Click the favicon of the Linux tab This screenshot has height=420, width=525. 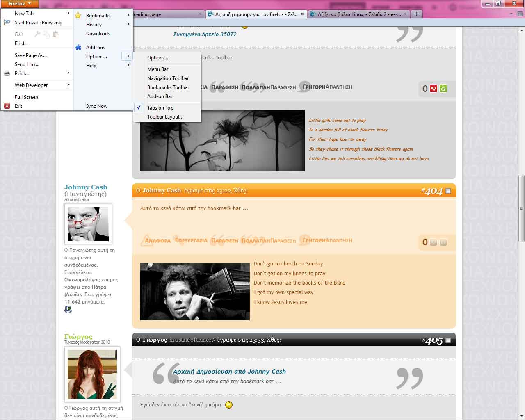coord(314,14)
